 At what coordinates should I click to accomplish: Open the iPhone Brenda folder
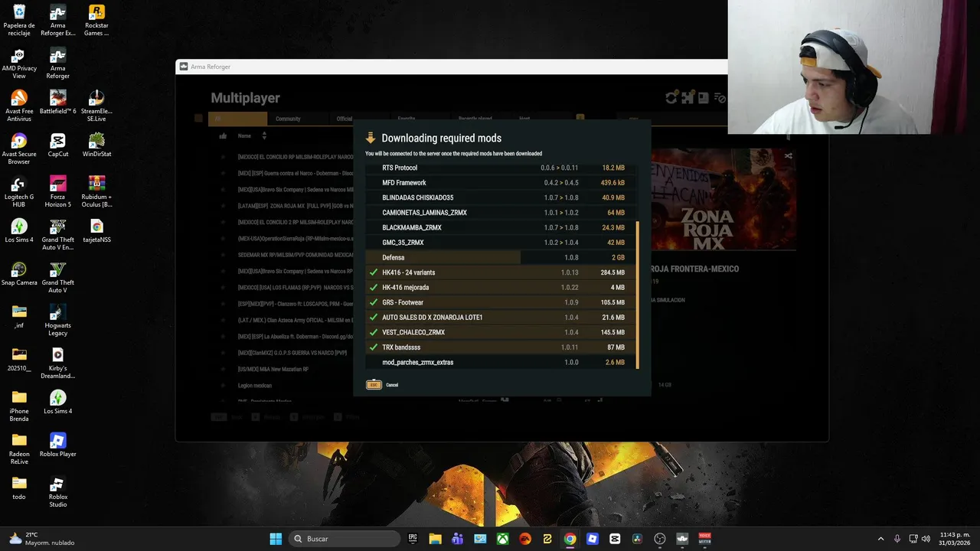tap(19, 406)
